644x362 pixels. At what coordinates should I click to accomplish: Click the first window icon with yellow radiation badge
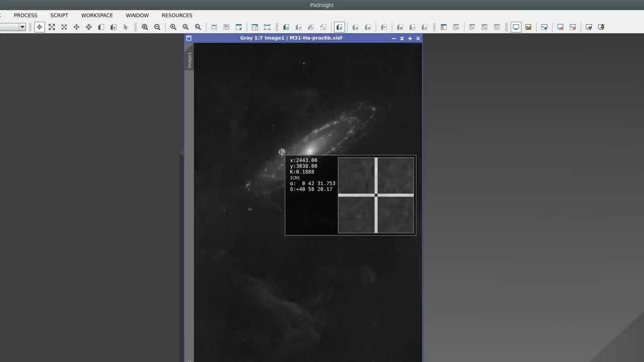pos(589,27)
